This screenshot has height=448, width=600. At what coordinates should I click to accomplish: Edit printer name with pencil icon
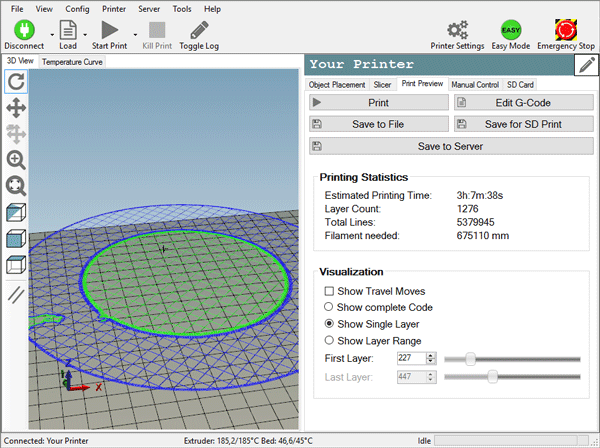coord(587,65)
